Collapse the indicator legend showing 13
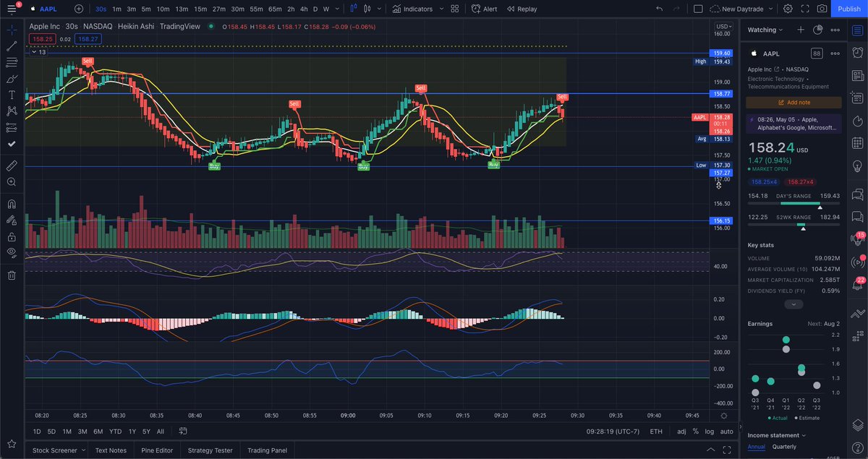Viewport: 868px width, 459px height. click(x=38, y=52)
